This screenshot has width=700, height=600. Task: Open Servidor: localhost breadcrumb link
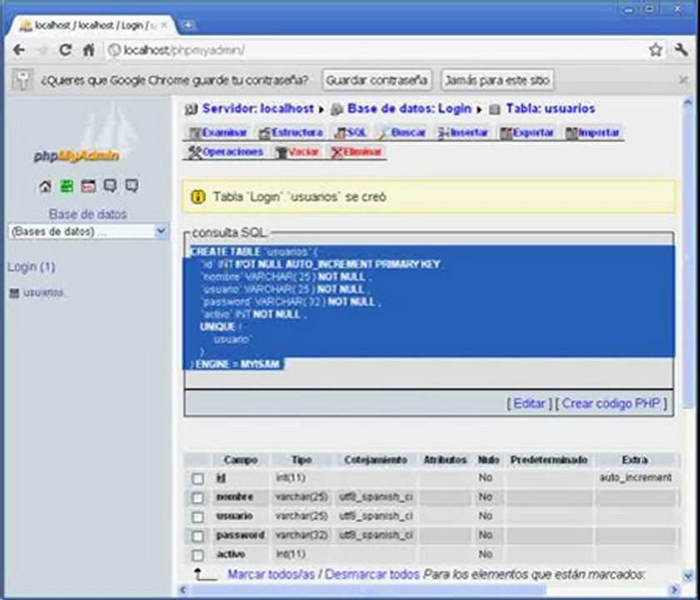point(258,108)
